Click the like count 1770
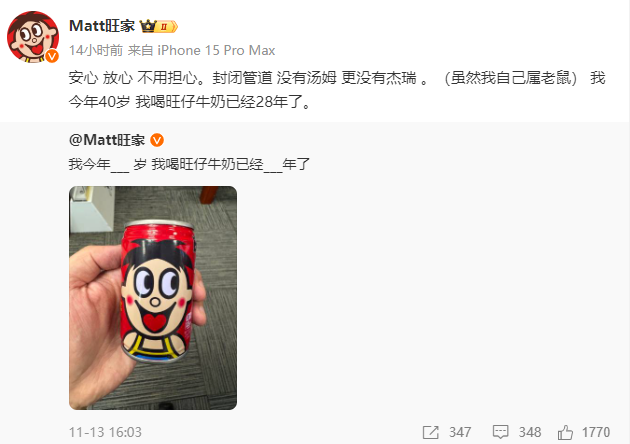Screen dimensions: 630x444 (596, 432)
